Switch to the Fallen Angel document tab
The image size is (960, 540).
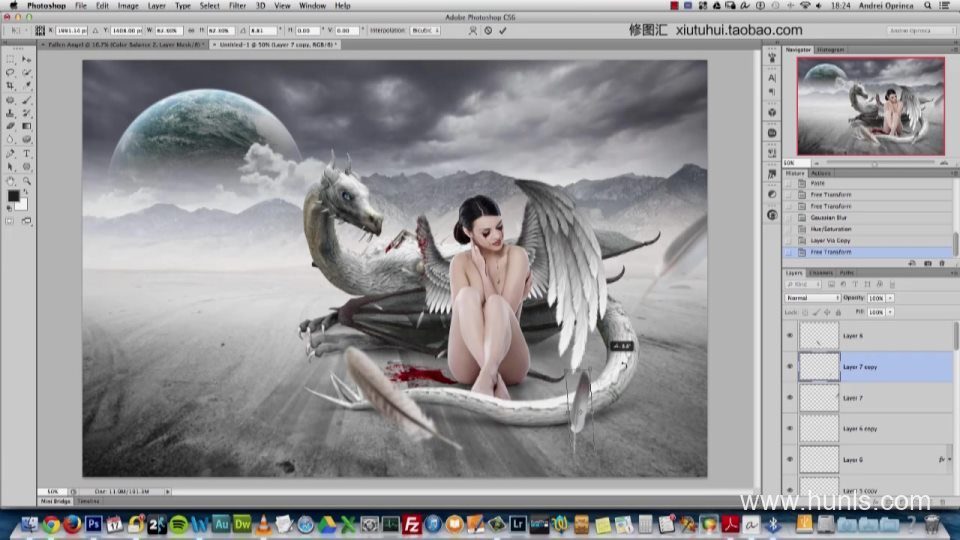click(124, 45)
